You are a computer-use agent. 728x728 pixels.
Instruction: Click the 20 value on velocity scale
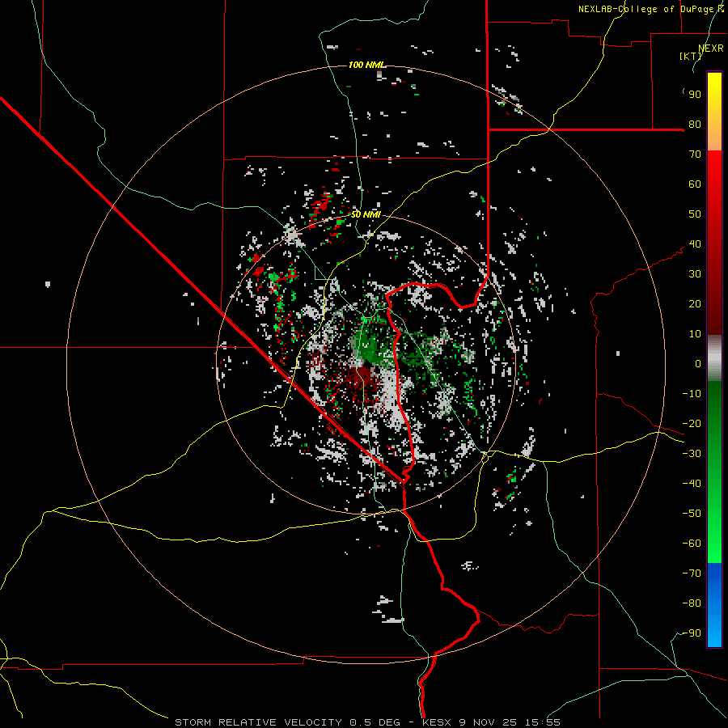pyautogui.click(x=695, y=304)
